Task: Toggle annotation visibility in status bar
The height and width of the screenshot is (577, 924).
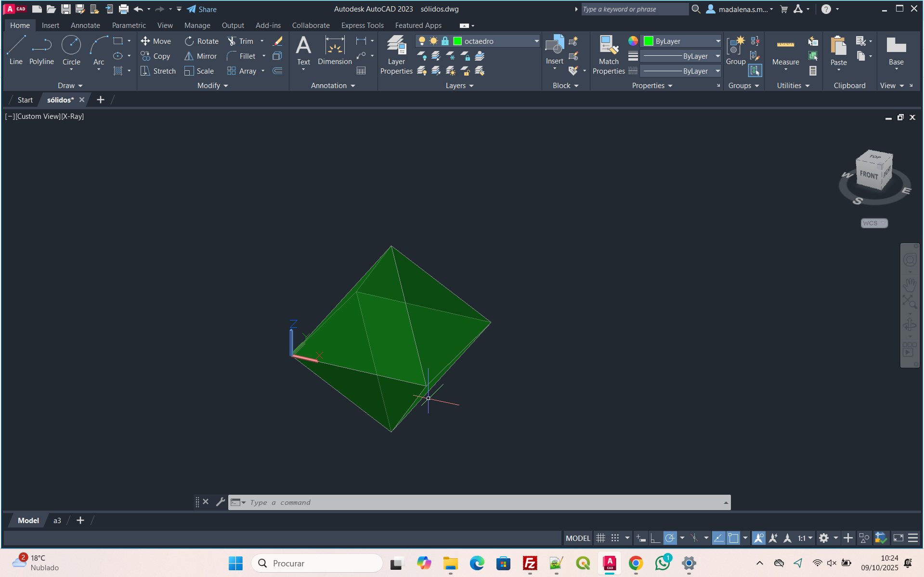Action: [758, 538]
